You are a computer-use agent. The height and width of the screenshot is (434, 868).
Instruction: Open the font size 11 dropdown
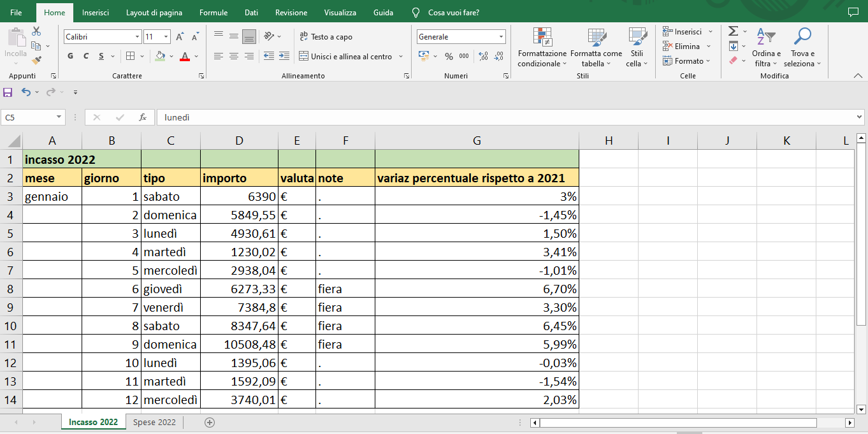166,37
